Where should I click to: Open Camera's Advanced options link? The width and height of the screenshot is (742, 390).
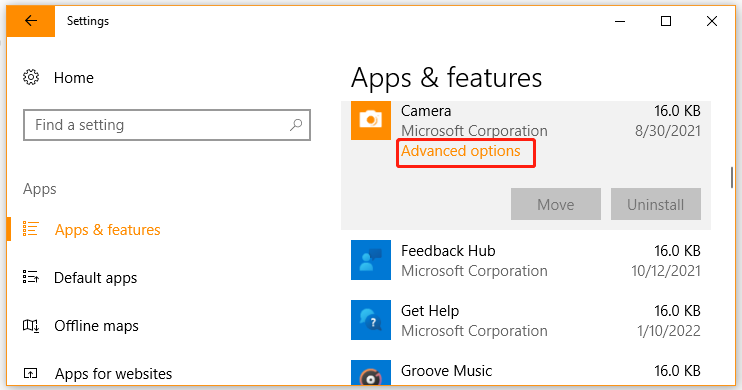pos(461,151)
